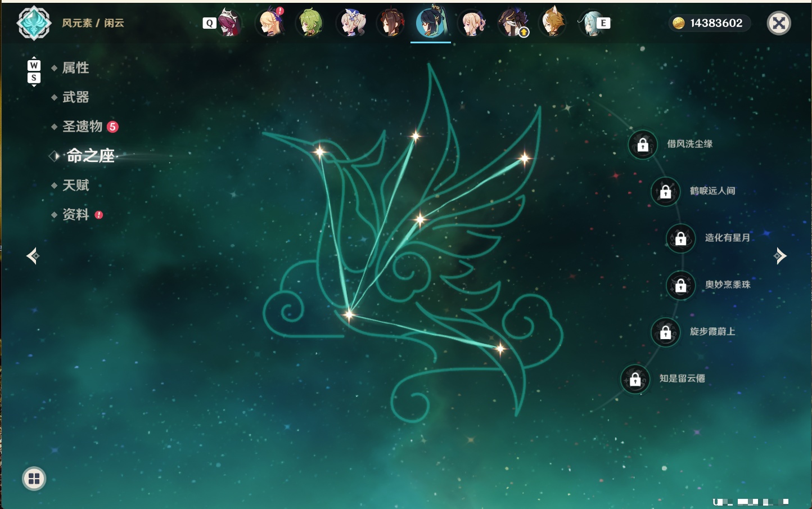The image size is (812, 509).
Task: Select the character portrait with the upgrade arrow badge
Action: pyautogui.click(x=513, y=23)
